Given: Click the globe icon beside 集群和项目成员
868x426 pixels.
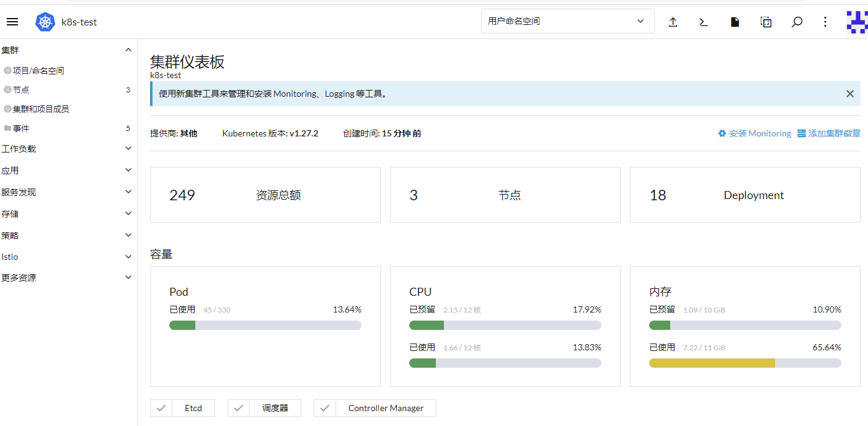Looking at the screenshot, I should point(7,109).
